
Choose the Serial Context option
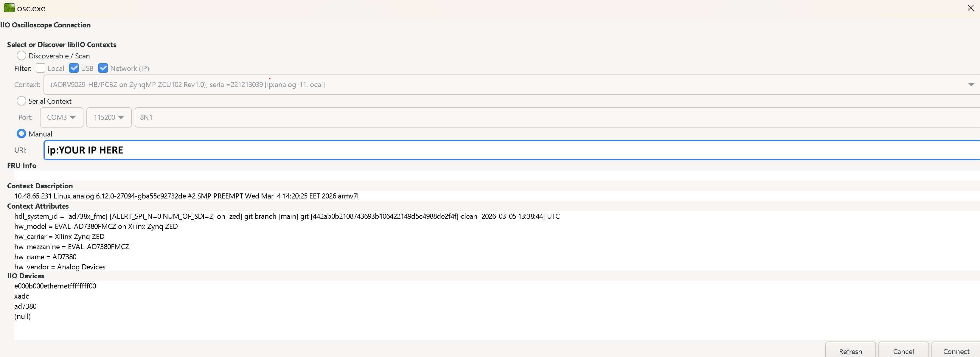(22, 101)
